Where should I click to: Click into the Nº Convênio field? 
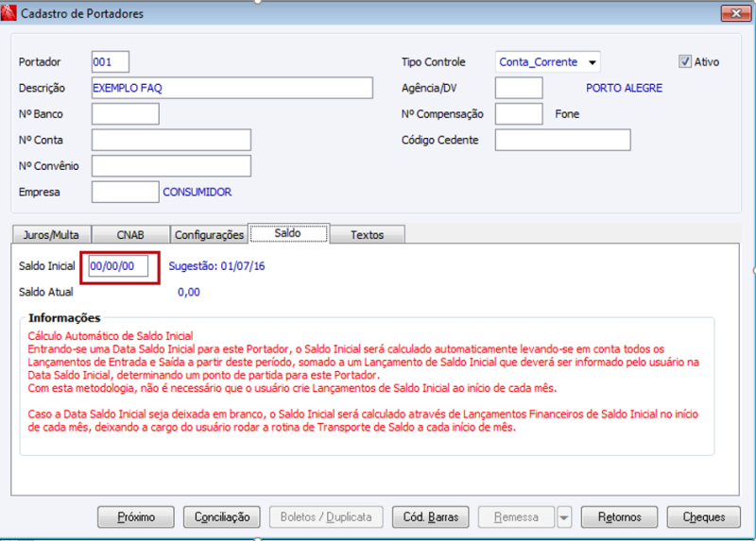171,166
